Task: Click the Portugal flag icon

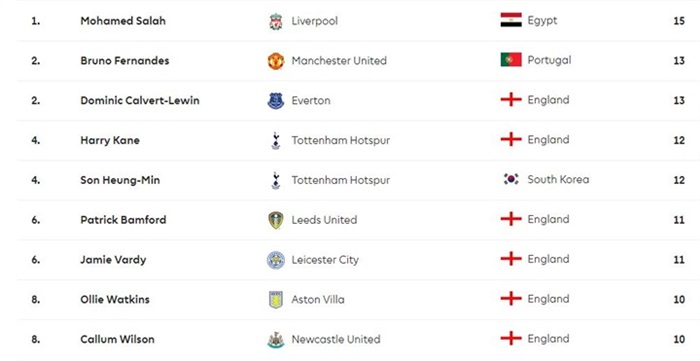Action: [511, 60]
